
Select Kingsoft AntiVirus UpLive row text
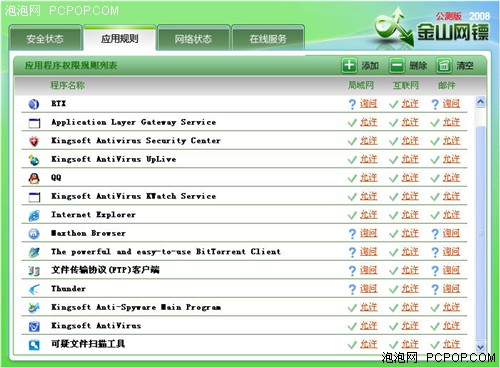click(114, 159)
